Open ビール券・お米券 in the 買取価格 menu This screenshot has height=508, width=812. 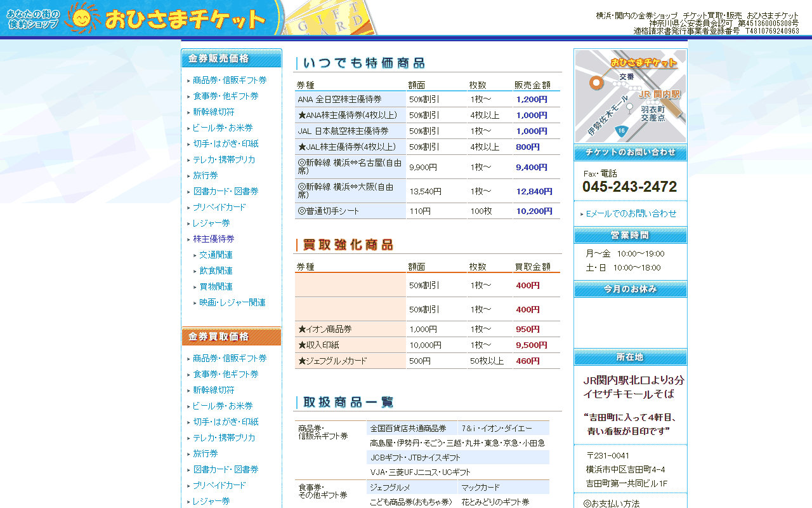223,406
